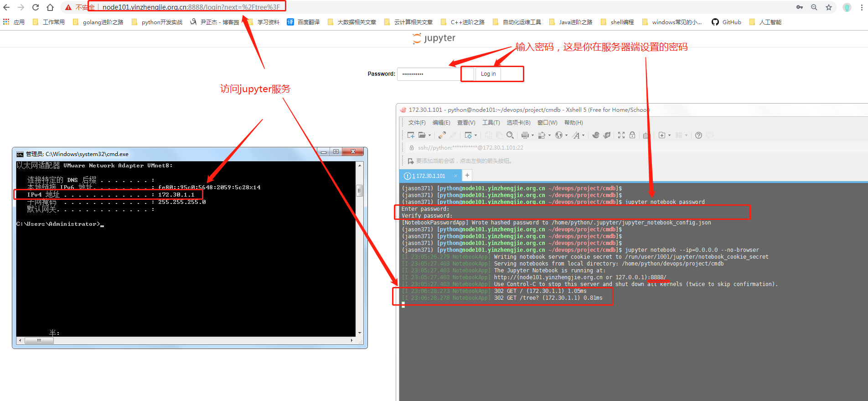Expand the new-tab folder dropdown arrow
The image size is (868, 401).
(x=669, y=135)
